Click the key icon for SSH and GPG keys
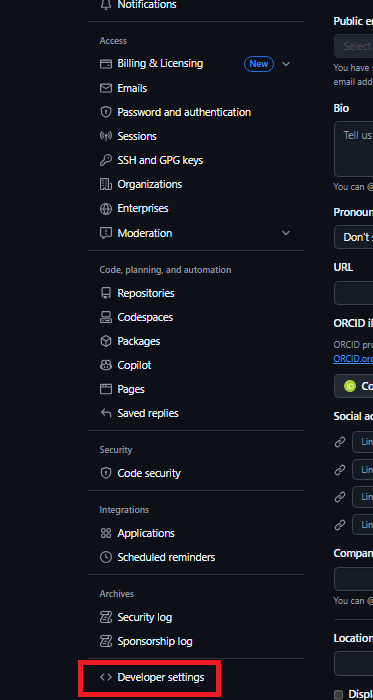 click(106, 160)
